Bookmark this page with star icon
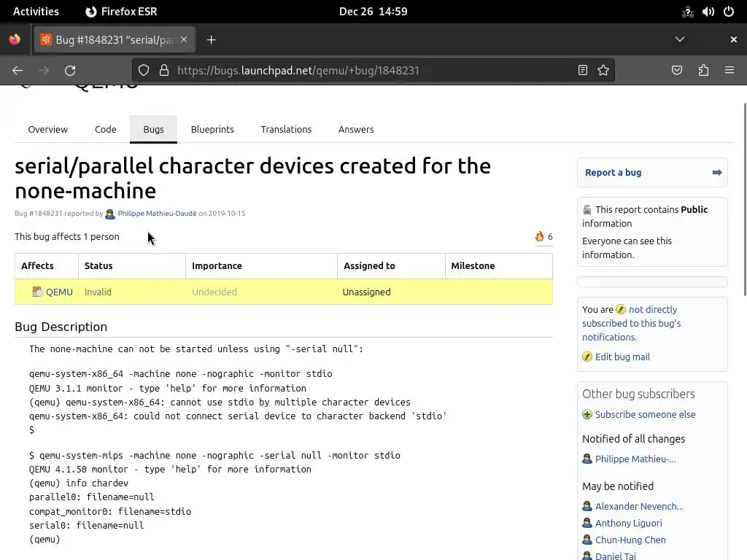 click(x=603, y=70)
